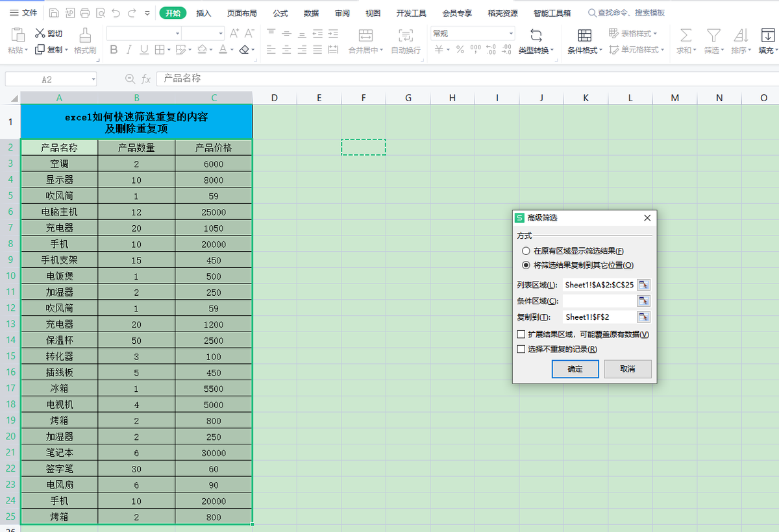Viewport: 779px width, 532px height.
Task: Click the AutoSum (求和) icon
Action: pos(686,35)
